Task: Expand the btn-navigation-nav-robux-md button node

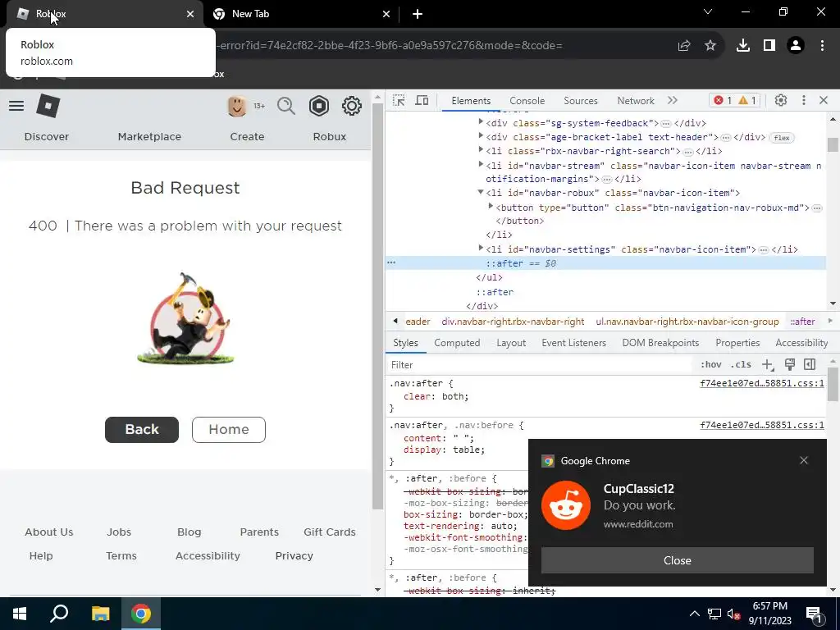Action: pos(491,207)
